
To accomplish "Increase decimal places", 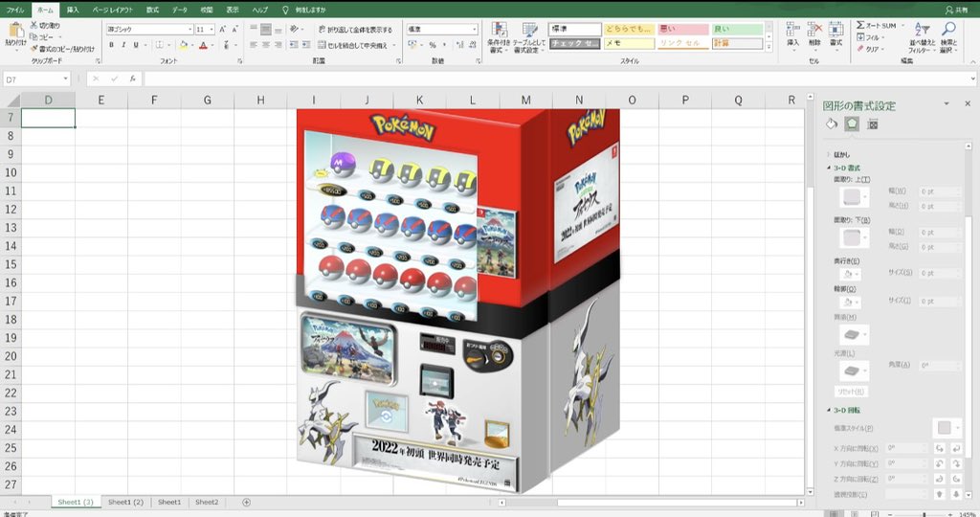I will tap(460, 45).
